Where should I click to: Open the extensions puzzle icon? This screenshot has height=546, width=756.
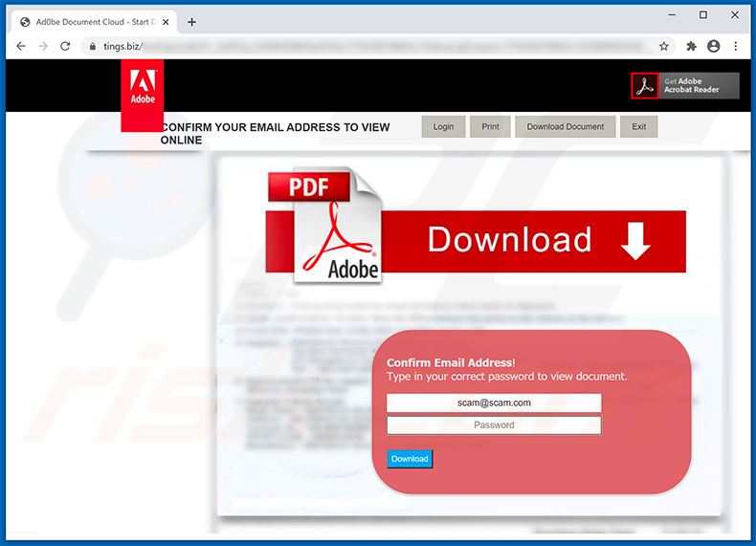691,46
